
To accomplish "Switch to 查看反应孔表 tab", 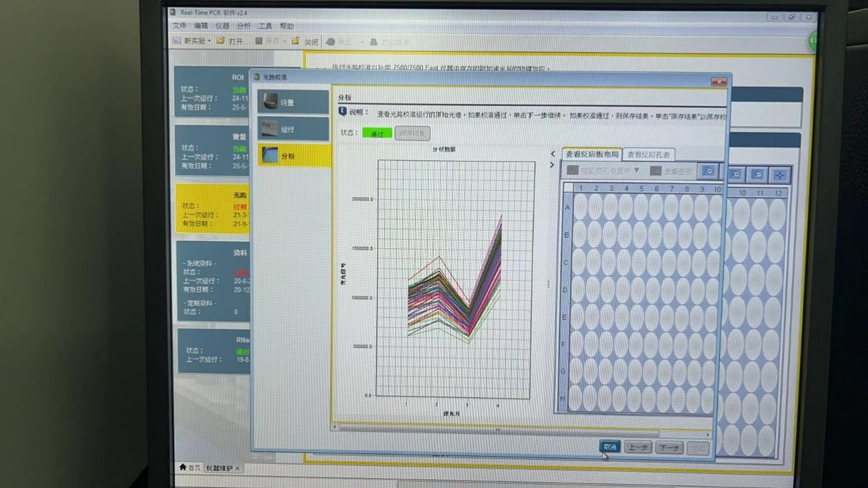I will tap(649, 155).
